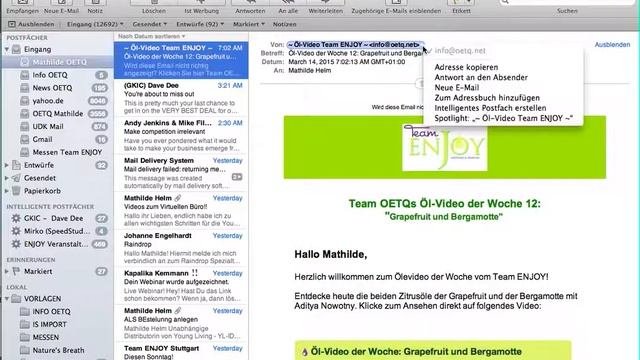Open Johanne Engelhardt Raindrop message

(181, 248)
